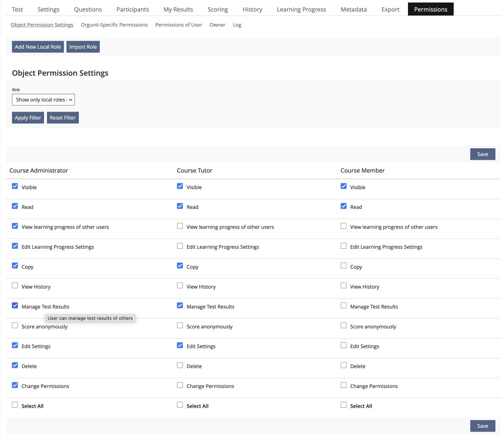The image size is (504, 440).
Task: Enable Delete for Course Tutor
Action: tap(180, 365)
